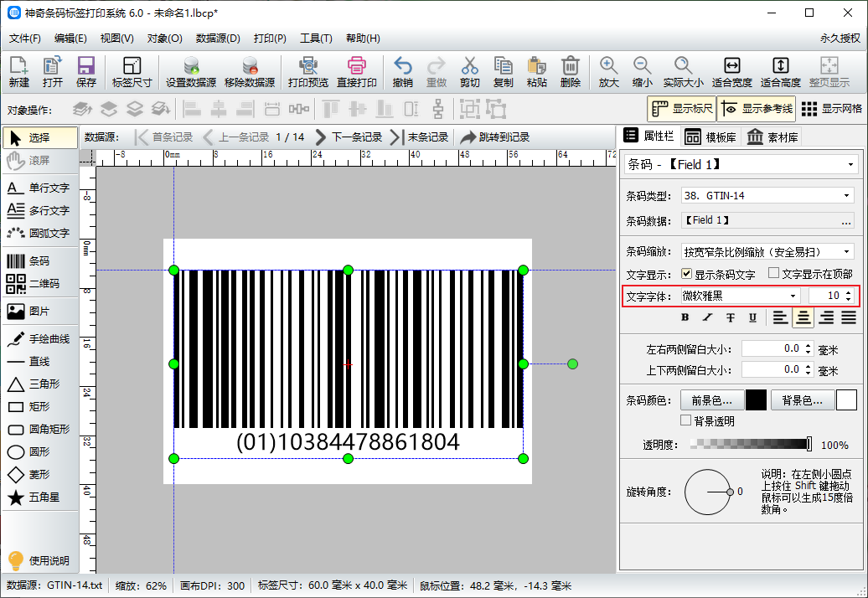Enable 文字显示在顶部 checkbox
868x598 pixels.
coord(774,273)
